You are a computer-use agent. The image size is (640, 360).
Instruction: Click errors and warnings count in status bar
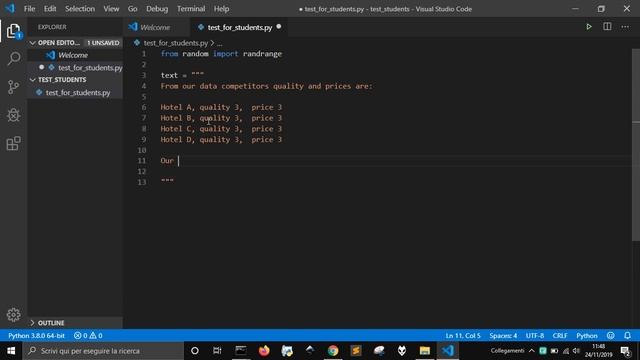tap(88, 336)
